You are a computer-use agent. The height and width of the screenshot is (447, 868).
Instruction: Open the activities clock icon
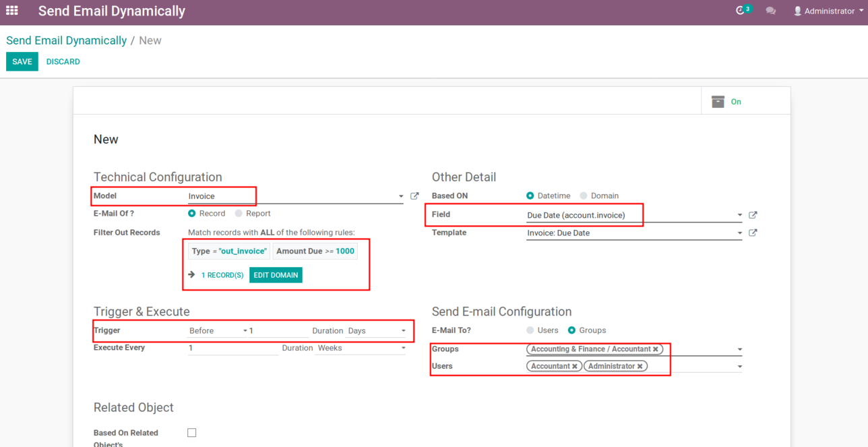(740, 11)
